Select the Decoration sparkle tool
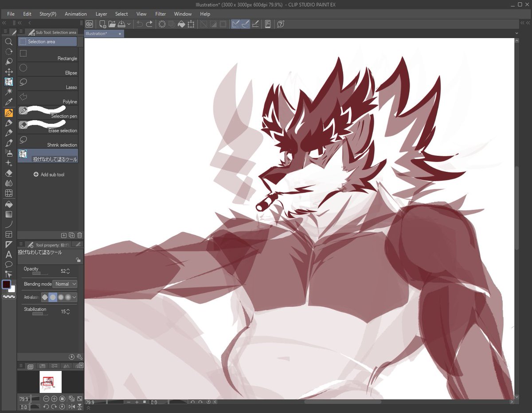Viewport: 532px width, 413px height. 8,163
